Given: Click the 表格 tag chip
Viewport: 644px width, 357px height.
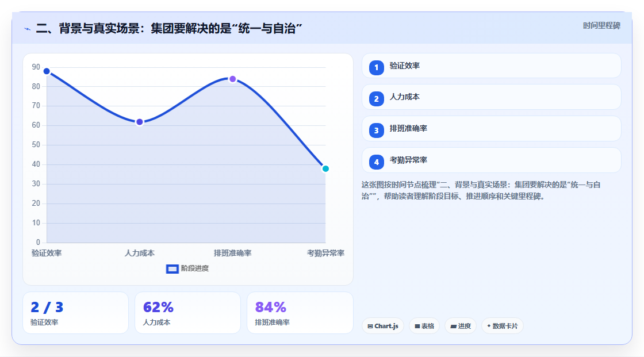Looking at the screenshot, I should click(x=424, y=326).
